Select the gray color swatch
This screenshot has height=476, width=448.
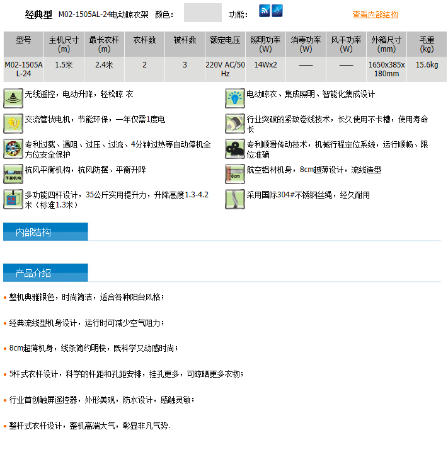(x=203, y=13)
